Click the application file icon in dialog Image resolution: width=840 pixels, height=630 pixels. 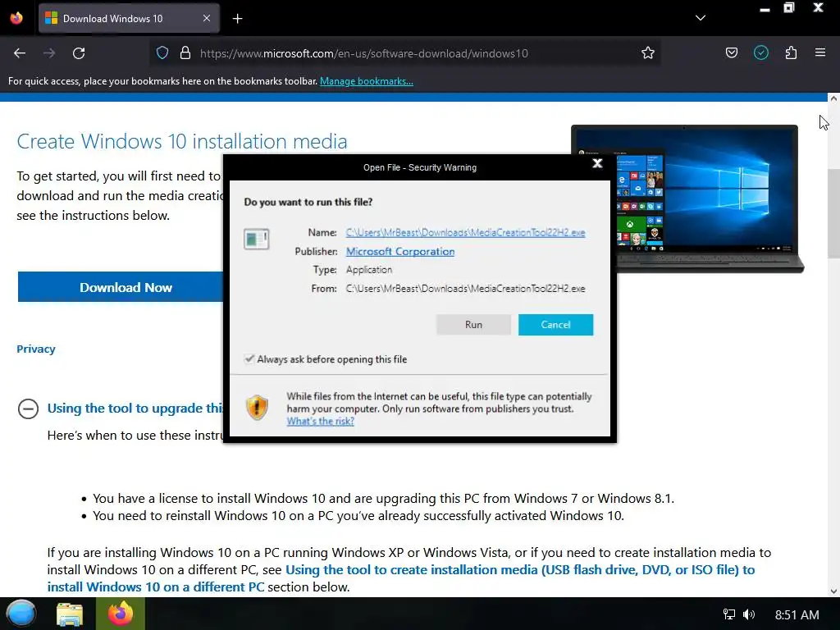[256, 239]
